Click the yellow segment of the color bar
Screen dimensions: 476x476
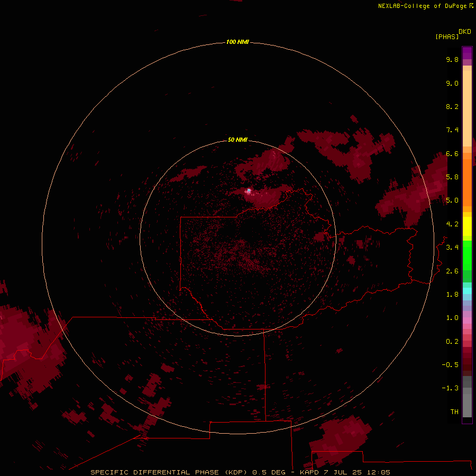(467, 226)
